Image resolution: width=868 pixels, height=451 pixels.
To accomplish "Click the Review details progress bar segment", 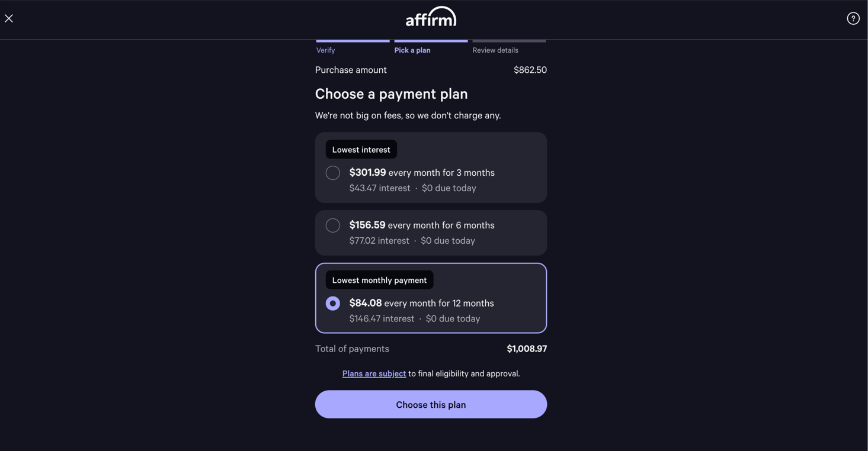I will coord(510,41).
